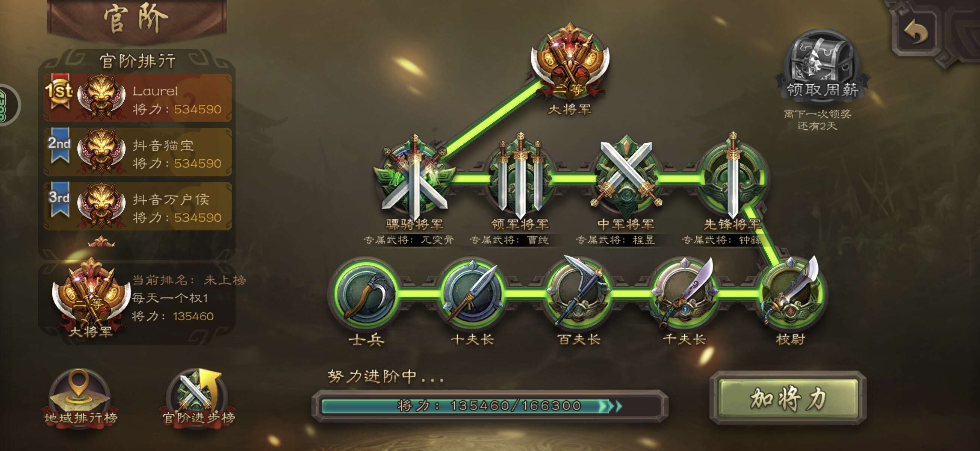The height and width of the screenshot is (451, 980).
Task: Tap the 先锋将军 single-sword icon
Action: 732,177
